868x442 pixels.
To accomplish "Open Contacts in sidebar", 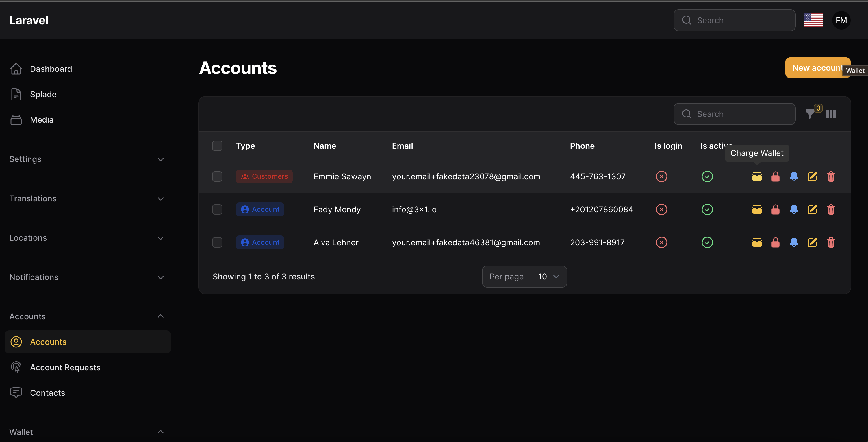I will tap(88, 393).
